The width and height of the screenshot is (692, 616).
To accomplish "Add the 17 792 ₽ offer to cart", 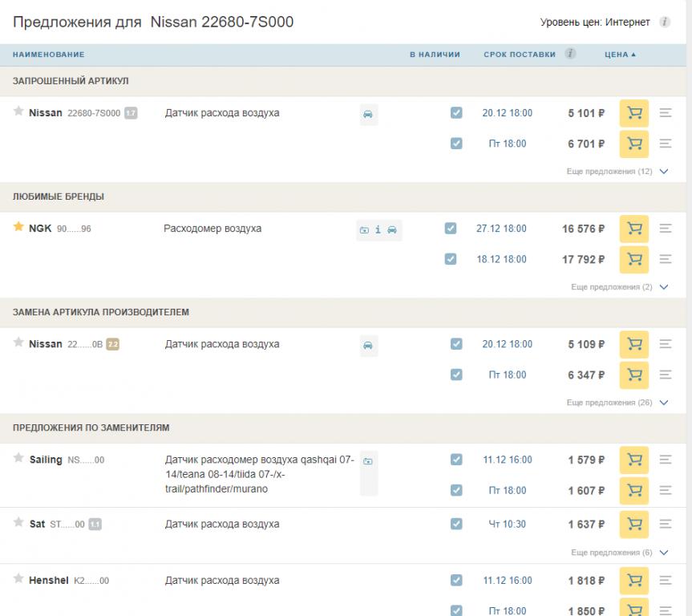I will [634, 260].
